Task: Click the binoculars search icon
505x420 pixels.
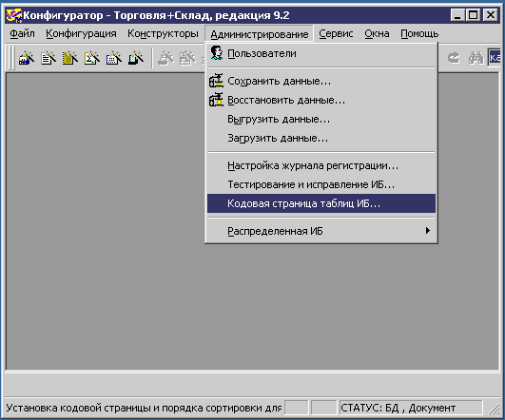Action: (x=476, y=58)
